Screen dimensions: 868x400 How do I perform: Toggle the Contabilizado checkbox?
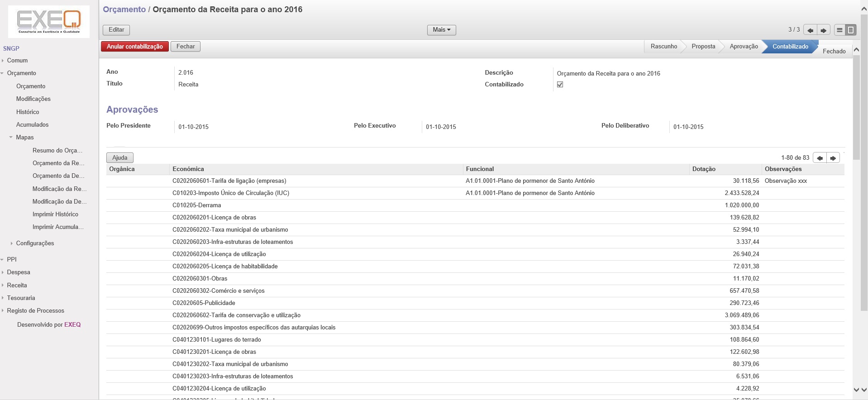[x=560, y=85]
